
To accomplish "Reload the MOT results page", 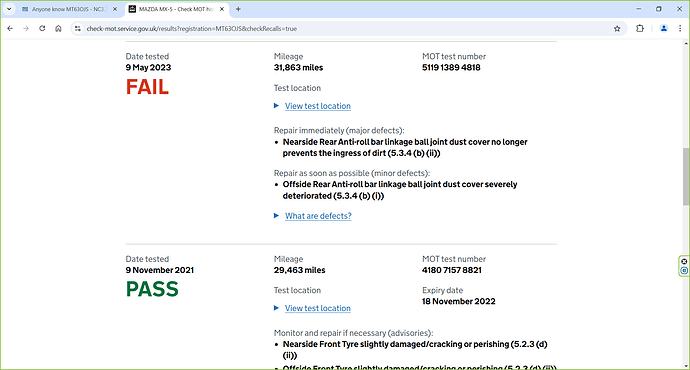I will pyautogui.click(x=42, y=29).
